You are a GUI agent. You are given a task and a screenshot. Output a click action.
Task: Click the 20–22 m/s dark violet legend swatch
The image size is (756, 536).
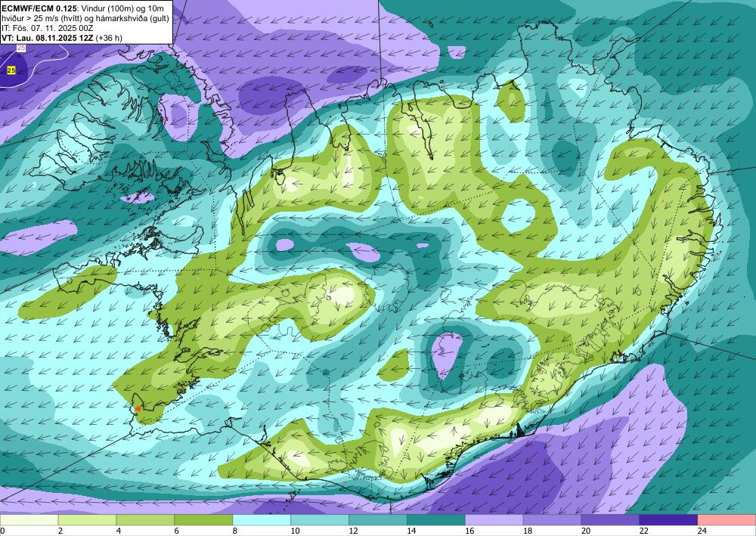(610, 521)
